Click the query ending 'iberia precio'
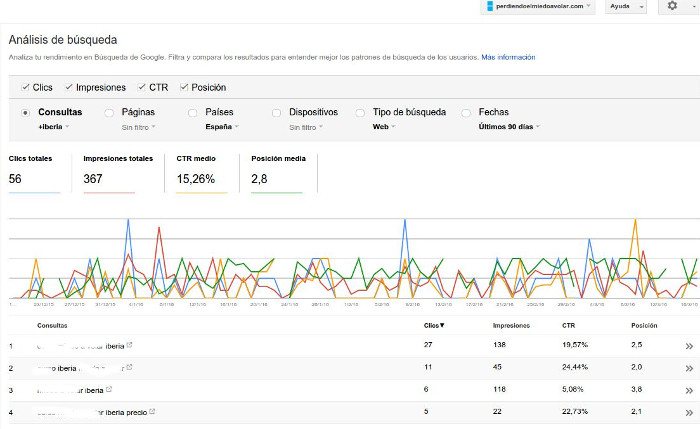 [x=92, y=412]
